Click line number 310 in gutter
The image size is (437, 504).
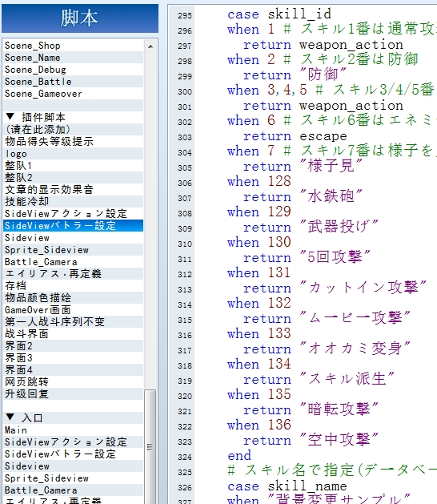coord(185,244)
